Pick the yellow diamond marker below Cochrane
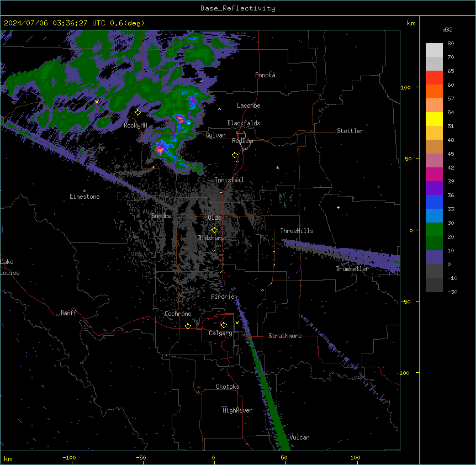 tap(188, 326)
